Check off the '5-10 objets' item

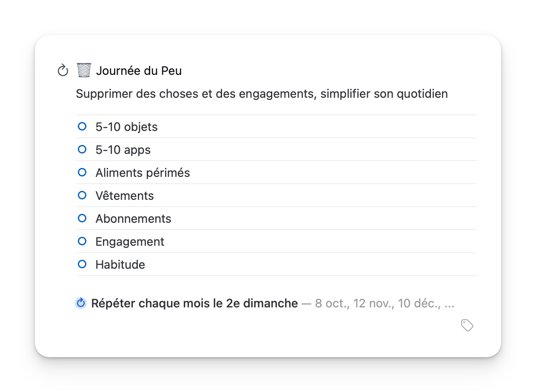click(x=82, y=127)
